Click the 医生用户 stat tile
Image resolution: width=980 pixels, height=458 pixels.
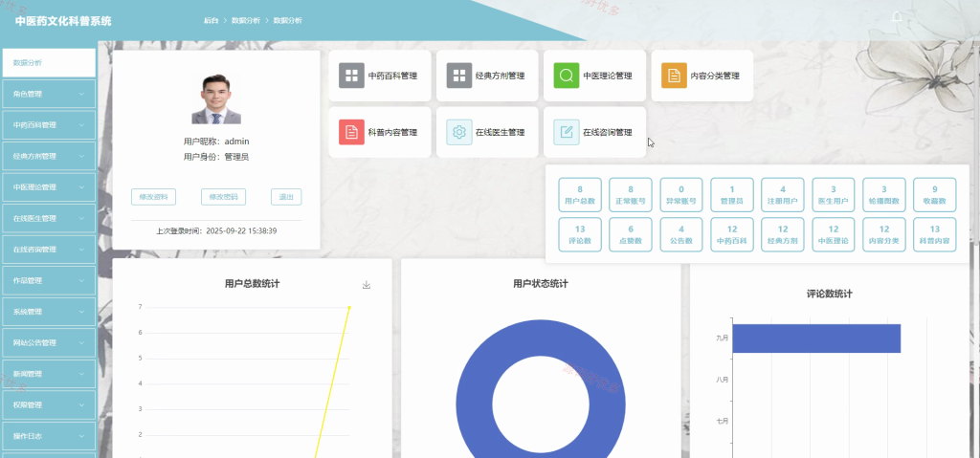coord(834,195)
